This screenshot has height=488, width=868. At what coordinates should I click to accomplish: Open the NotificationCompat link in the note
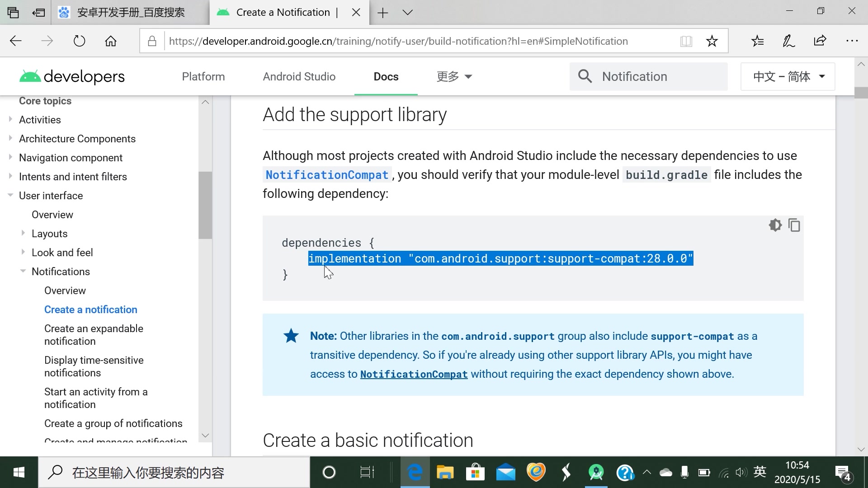pyautogui.click(x=413, y=374)
